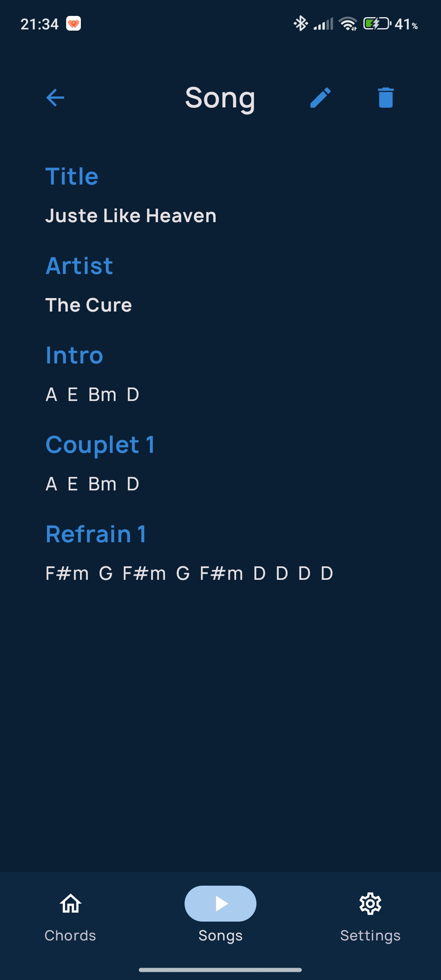Tap the first F#m chord in Refrain 1
This screenshot has height=980, width=441.
coord(67,574)
